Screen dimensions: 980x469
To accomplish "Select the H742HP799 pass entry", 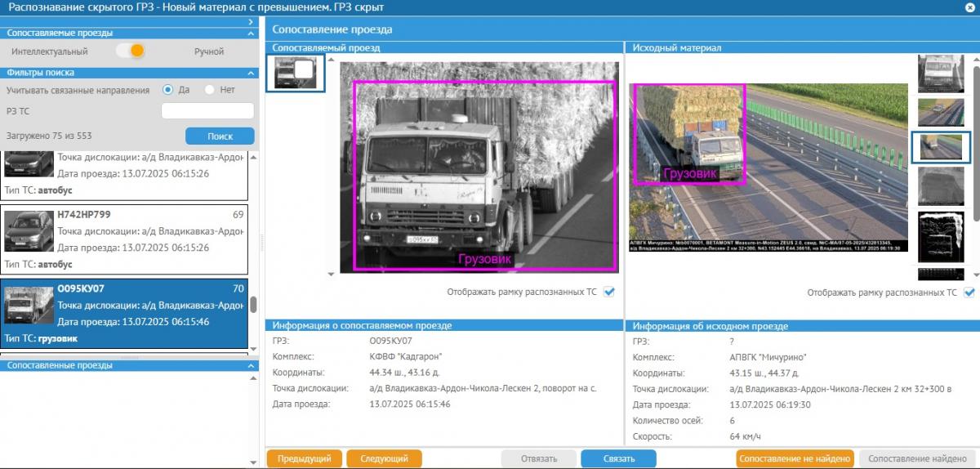I will pyautogui.click(x=124, y=239).
